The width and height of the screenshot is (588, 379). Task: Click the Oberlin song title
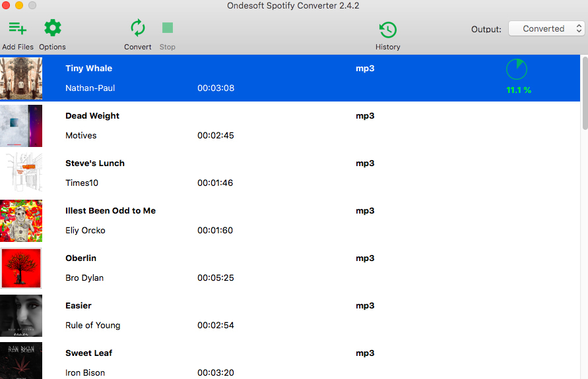pos(81,258)
